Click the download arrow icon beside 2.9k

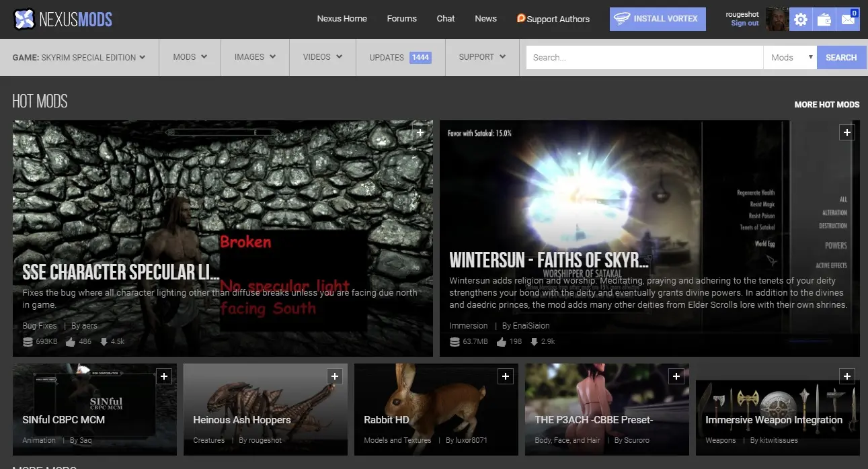[534, 341]
